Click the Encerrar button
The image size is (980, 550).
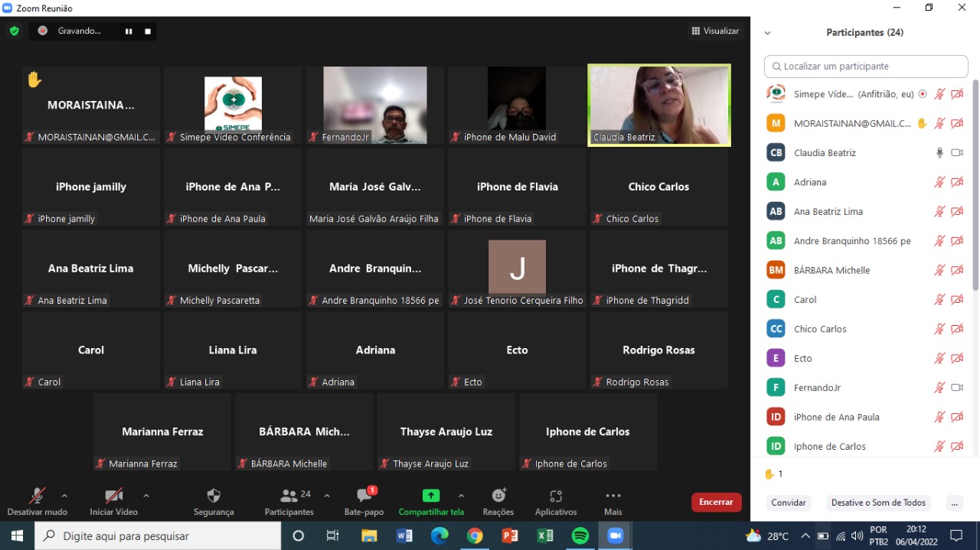pos(716,502)
